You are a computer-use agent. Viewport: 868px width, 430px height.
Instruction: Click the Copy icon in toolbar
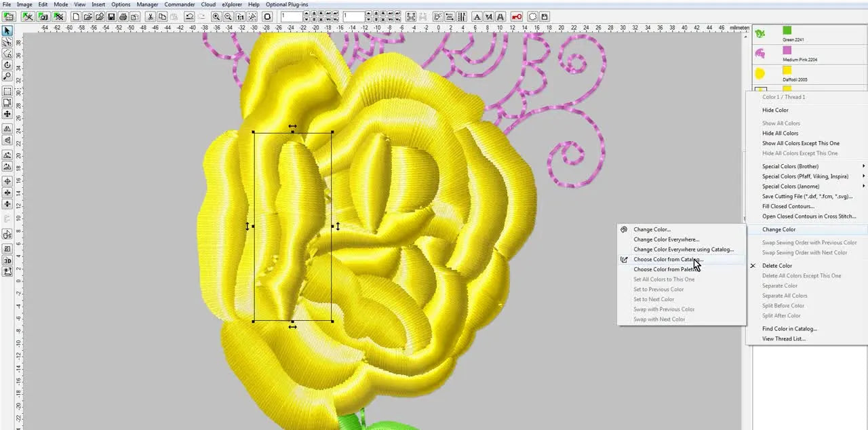pos(163,16)
